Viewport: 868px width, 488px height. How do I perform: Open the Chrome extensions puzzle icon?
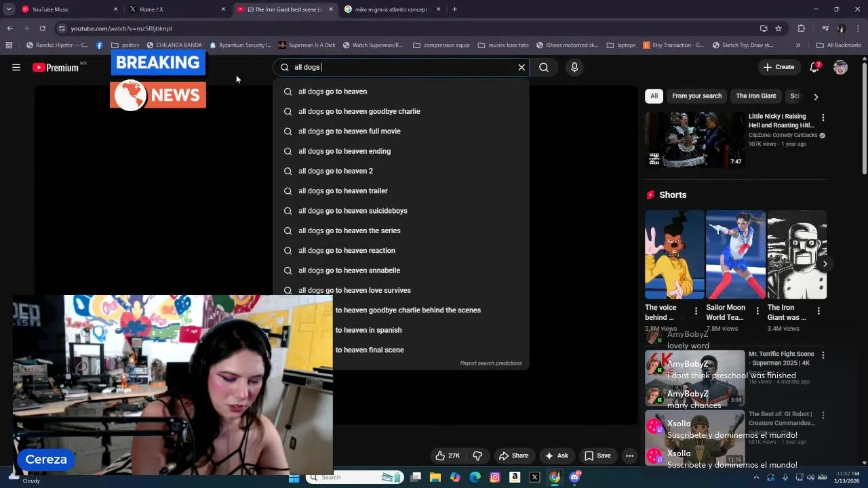coord(802,28)
